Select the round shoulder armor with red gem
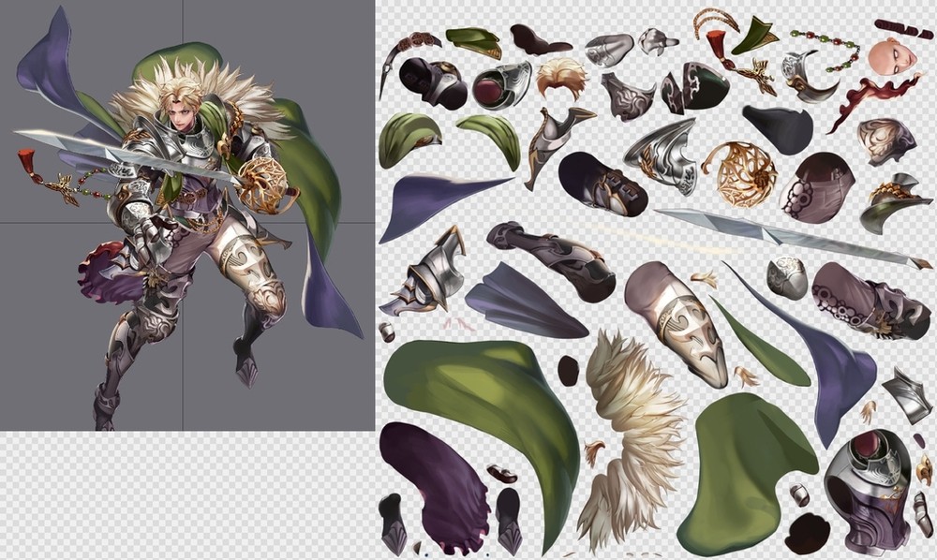This screenshot has width=937, height=560. point(501,85)
